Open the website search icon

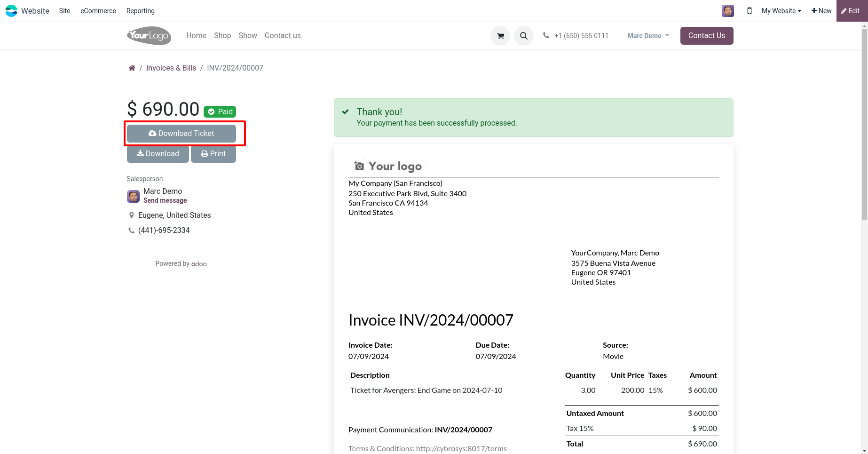524,36
